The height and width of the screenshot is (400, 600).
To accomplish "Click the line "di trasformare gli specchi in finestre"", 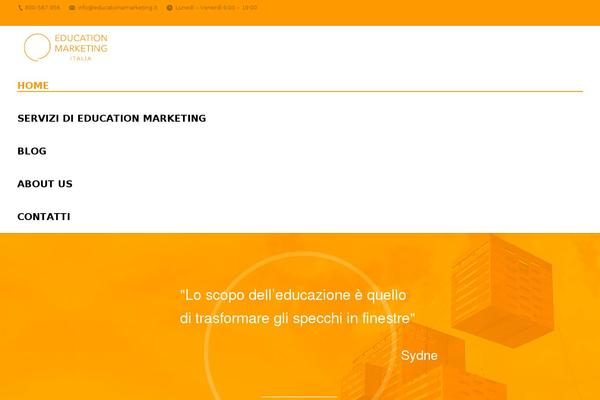I will 297,318.
